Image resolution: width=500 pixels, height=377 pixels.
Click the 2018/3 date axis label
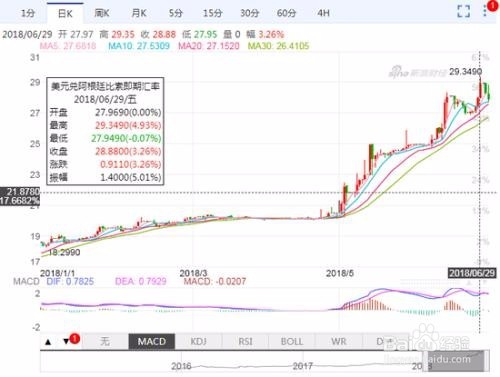(193, 273)
